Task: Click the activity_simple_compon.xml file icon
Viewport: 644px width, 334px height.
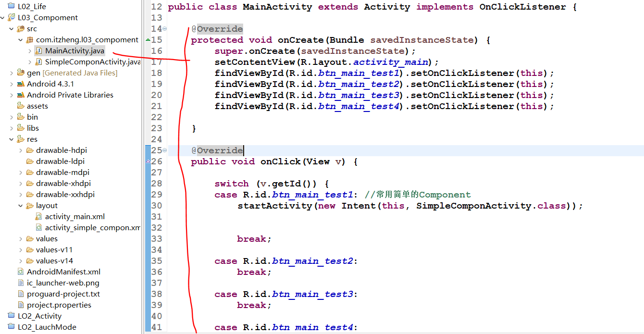Action: click(x=39, y=227)
